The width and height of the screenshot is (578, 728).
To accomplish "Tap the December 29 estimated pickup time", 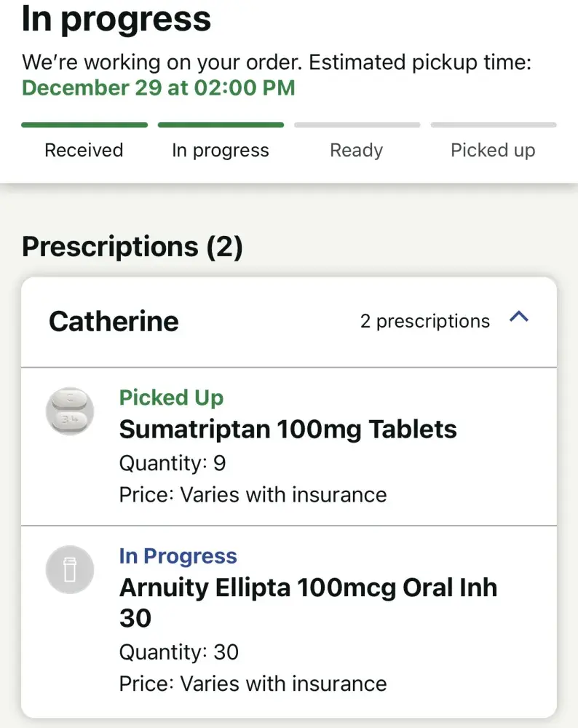I will (159, 88).
